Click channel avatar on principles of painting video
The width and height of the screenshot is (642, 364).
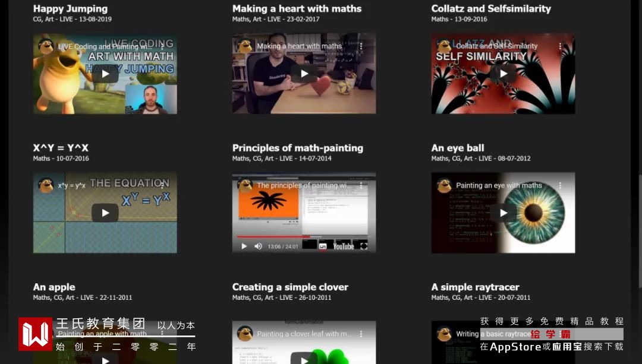tap(245, 185)
